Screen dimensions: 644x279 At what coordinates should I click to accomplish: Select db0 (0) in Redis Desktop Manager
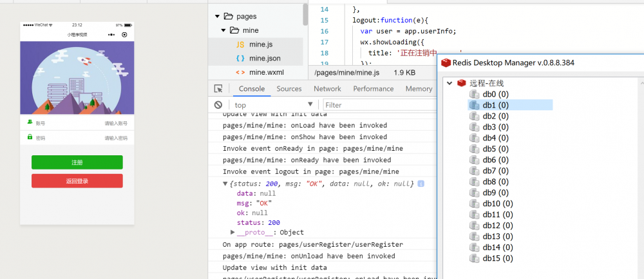coord(495,94)
